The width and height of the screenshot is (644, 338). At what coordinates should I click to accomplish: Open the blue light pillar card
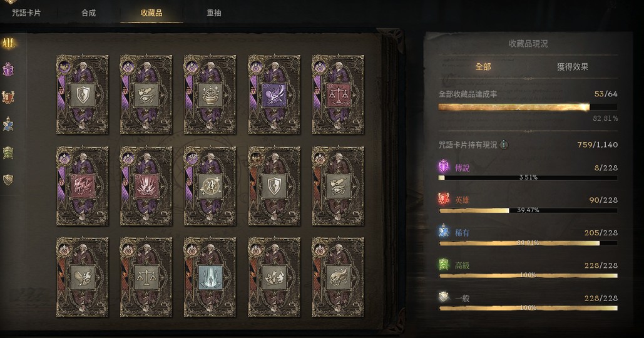coord(210,277)
